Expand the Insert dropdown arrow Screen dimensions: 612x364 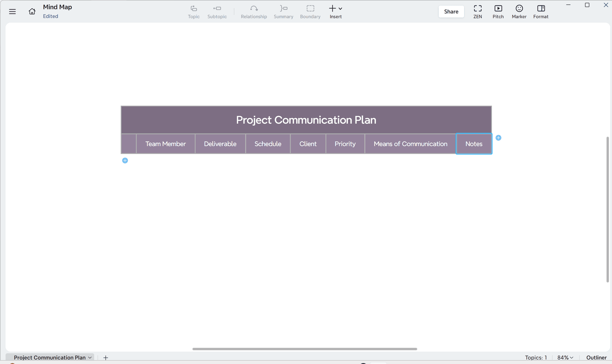coord(341,8)
